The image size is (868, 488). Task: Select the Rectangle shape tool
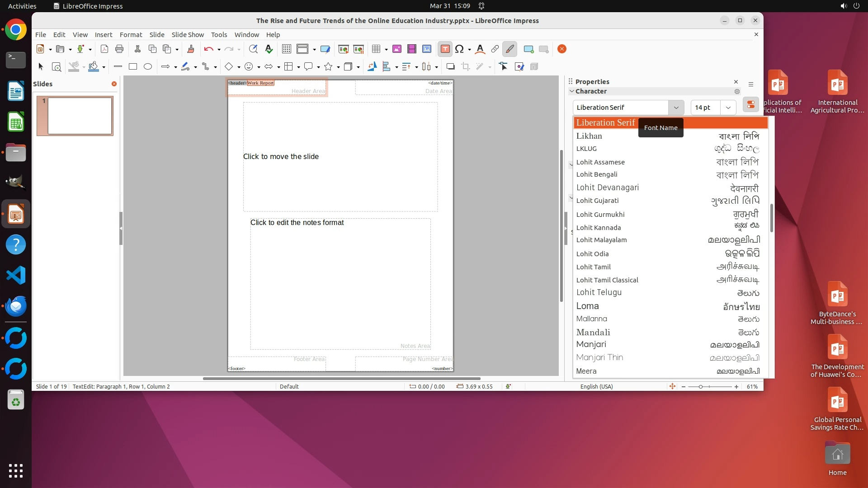click(x=132, y=67)
